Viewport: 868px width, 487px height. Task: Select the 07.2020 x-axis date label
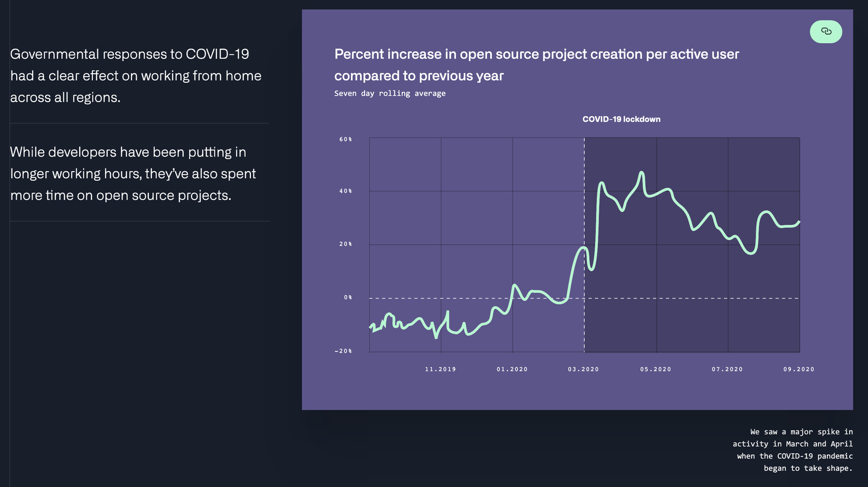pos(727,369)
